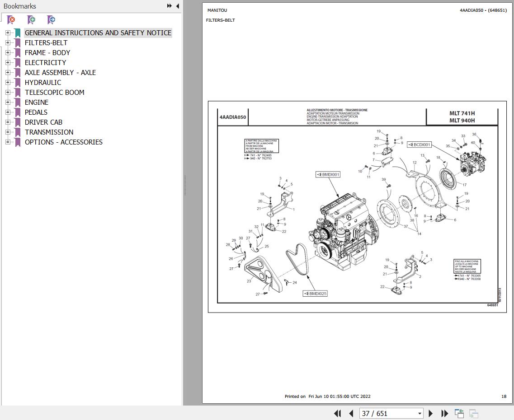Open the PEDALS bookmark
Image resolution: width=514 pixels, height=420 pixels.
coord(36,112)
